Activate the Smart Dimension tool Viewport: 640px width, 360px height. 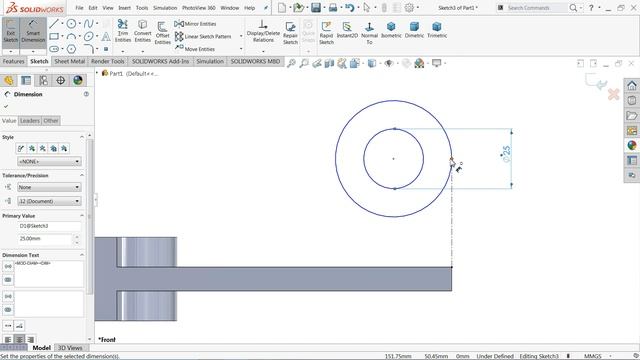coord(33,31)
